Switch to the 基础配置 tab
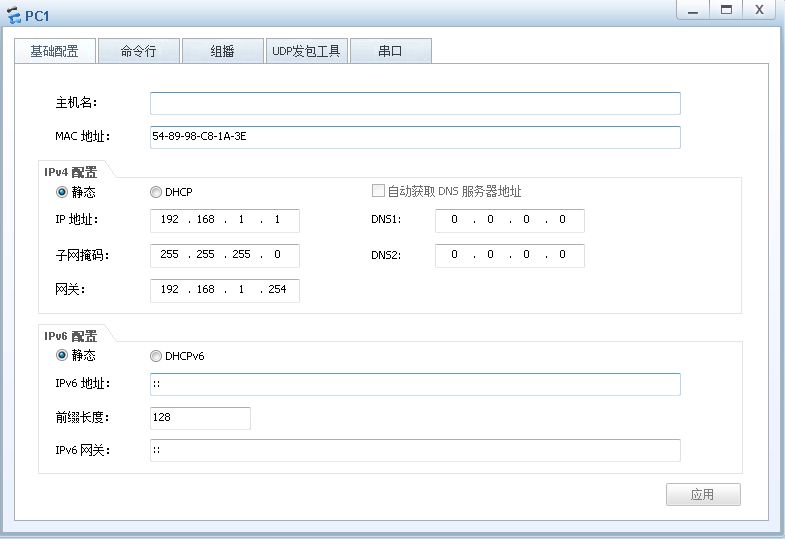785x539 pixels. click(x=55, y=51)
